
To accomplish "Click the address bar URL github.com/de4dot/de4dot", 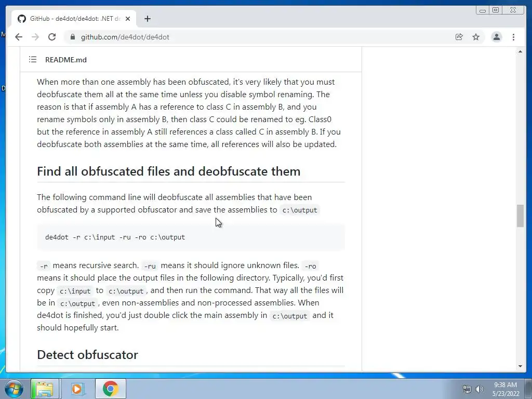I will (125, 37).
